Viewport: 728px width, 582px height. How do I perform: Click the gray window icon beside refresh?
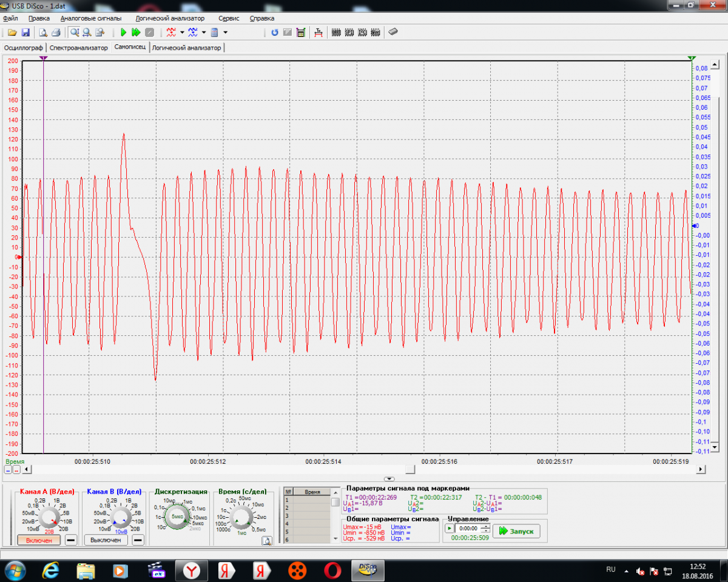(288, 32)
